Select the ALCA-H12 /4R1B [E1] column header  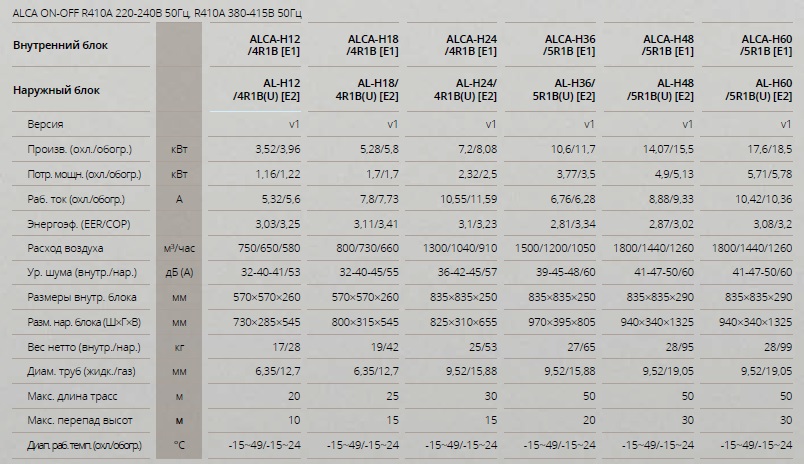275,45
